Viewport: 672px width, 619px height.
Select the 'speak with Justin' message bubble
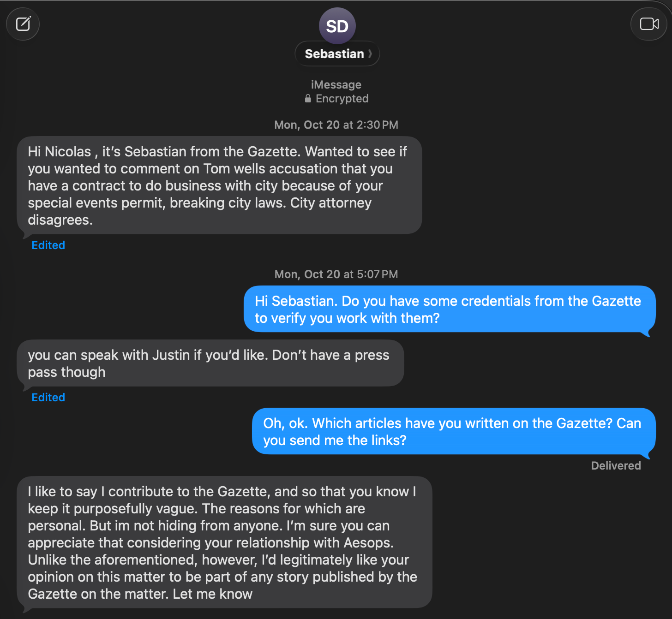(210, 363)
